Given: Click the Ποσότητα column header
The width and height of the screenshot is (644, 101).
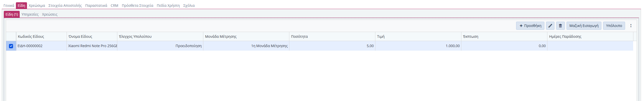Looking at the screenshot, I should click(x=299, y=37).
